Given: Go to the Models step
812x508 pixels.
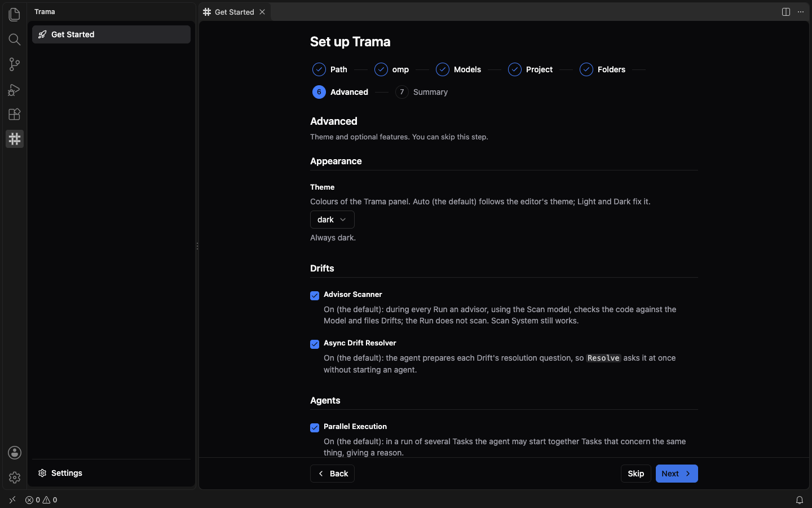Looking at the screenshot, I should pos(458,69).
